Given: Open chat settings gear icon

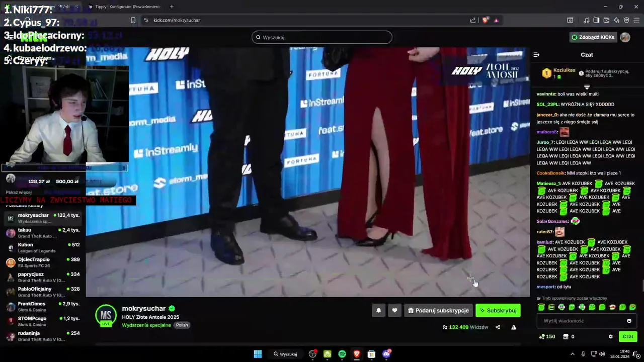Looking at the screenshot, I should pos(611,337).
